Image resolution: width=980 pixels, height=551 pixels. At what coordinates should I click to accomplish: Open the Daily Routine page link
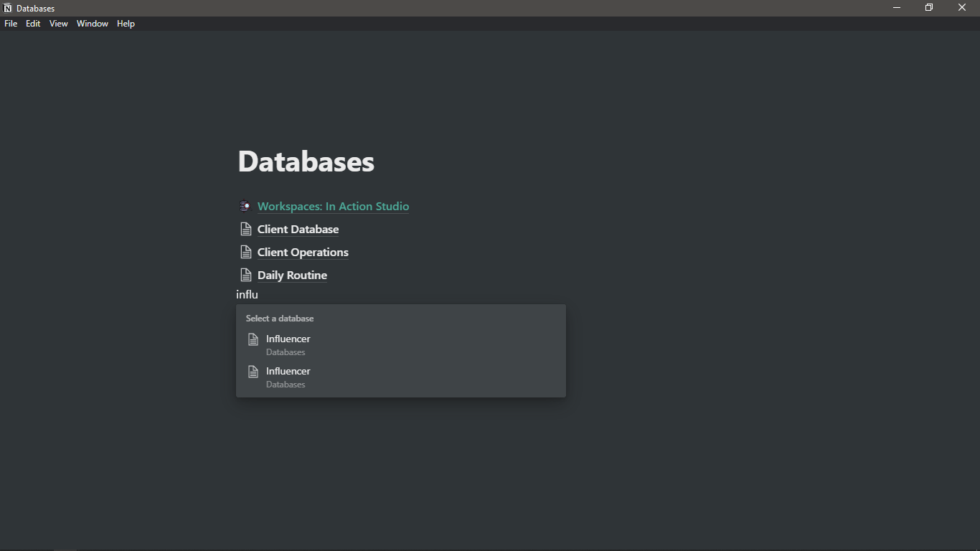[x=292, y=275]
